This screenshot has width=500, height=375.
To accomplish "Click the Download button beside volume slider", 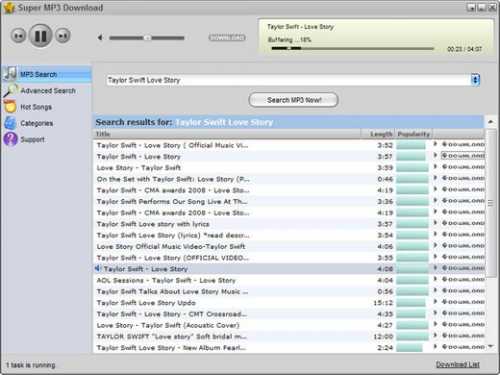I will pyautogui.click(x=227, y=38).
